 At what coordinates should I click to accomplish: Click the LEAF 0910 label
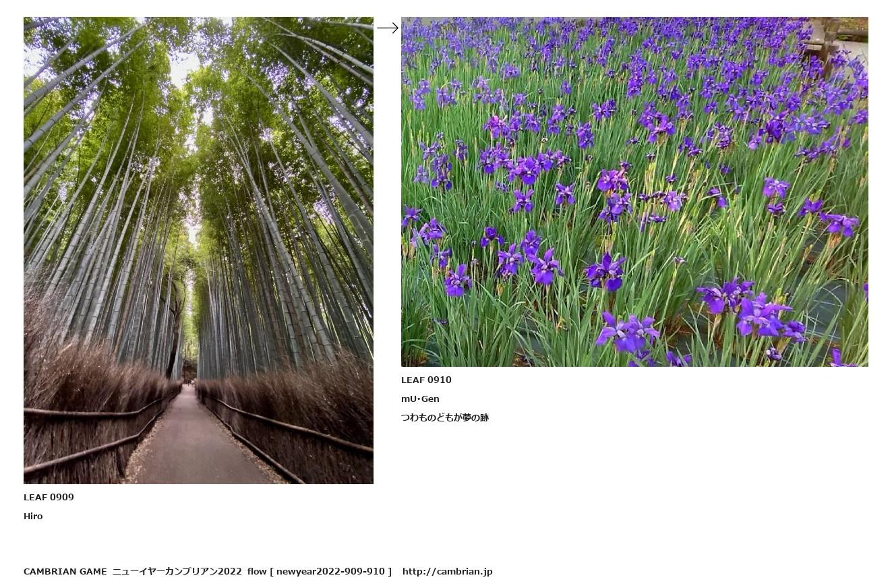click(x=426, y=380)
